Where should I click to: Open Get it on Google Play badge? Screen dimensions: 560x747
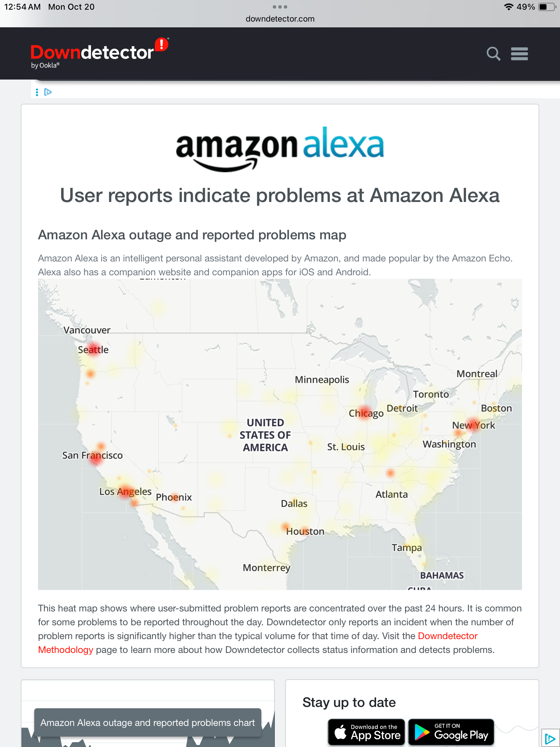point(451,732)
